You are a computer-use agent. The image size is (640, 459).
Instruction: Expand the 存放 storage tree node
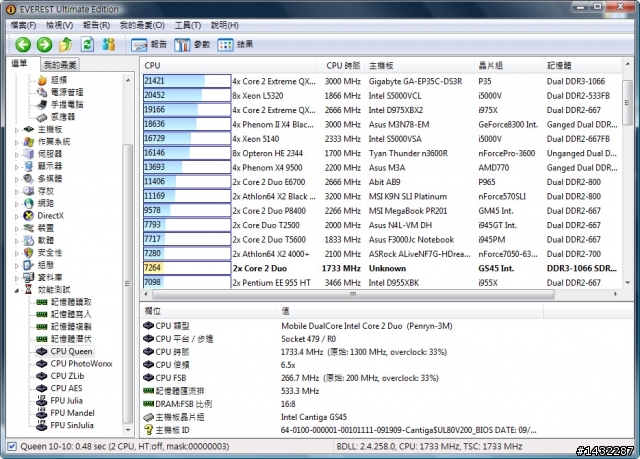(17, 192)
